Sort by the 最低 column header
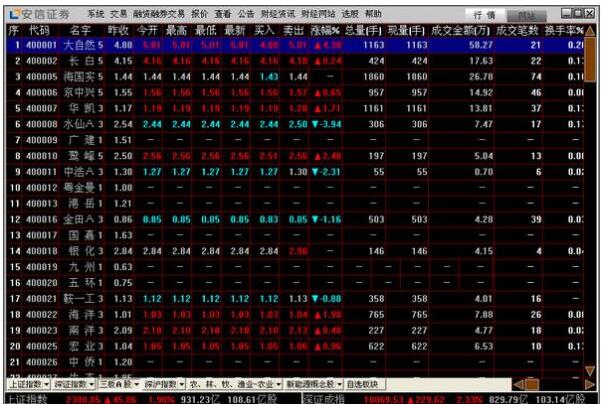Viewport: 601px width, 404px height. point(206,30)
